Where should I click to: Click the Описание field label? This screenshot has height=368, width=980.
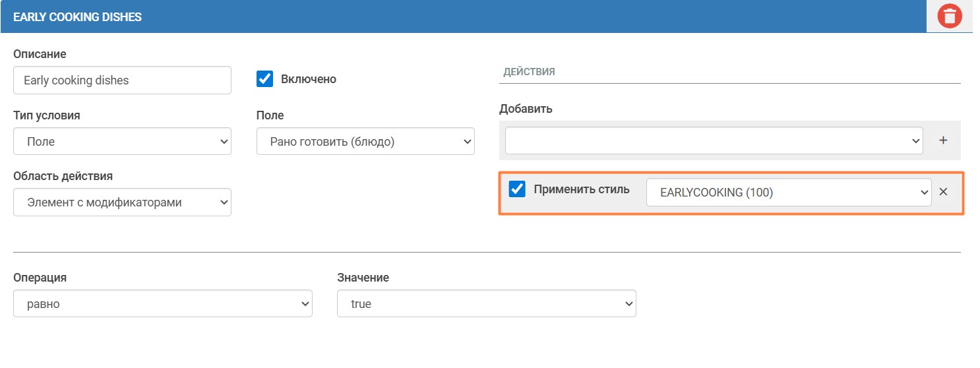(x=40, y=54)
